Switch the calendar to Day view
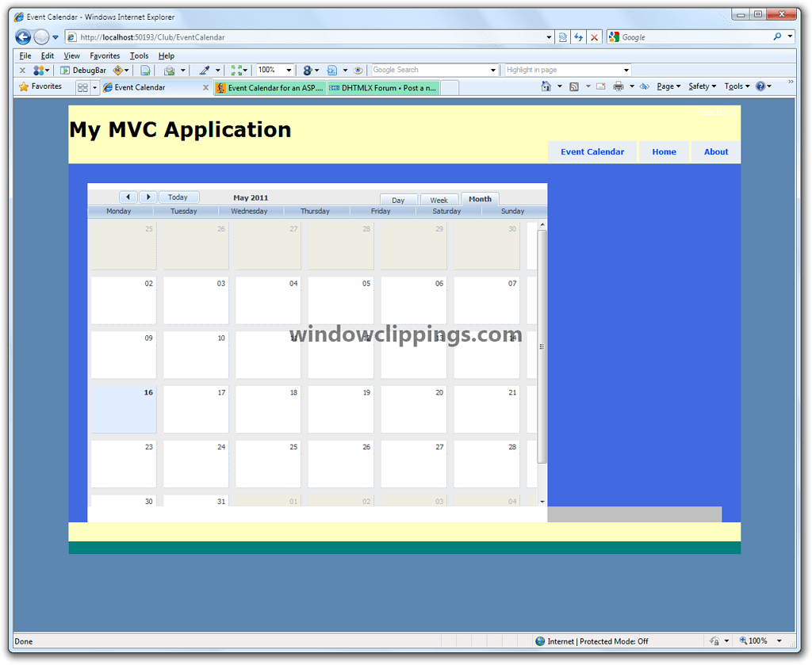 pos(399,200)
